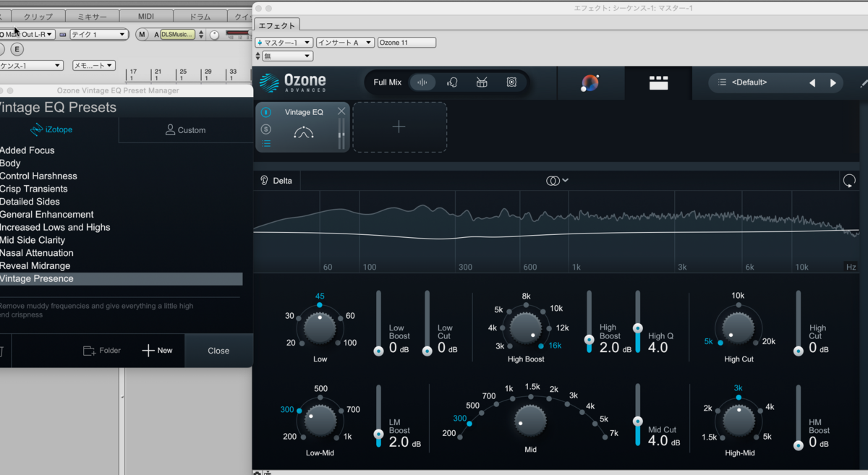The image size is (868, 475).
Task: Go to next preset arrow
Action: [x=833, y=83]
